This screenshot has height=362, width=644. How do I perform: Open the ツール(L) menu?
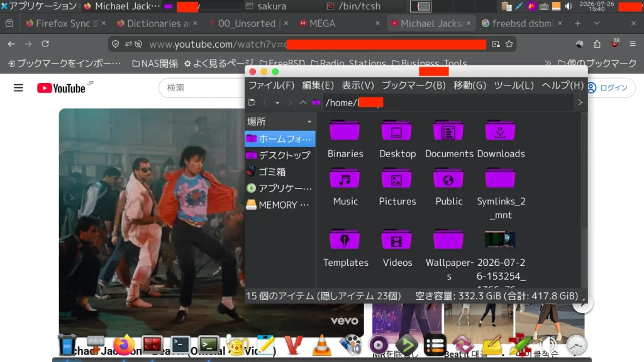coord(514,85)
